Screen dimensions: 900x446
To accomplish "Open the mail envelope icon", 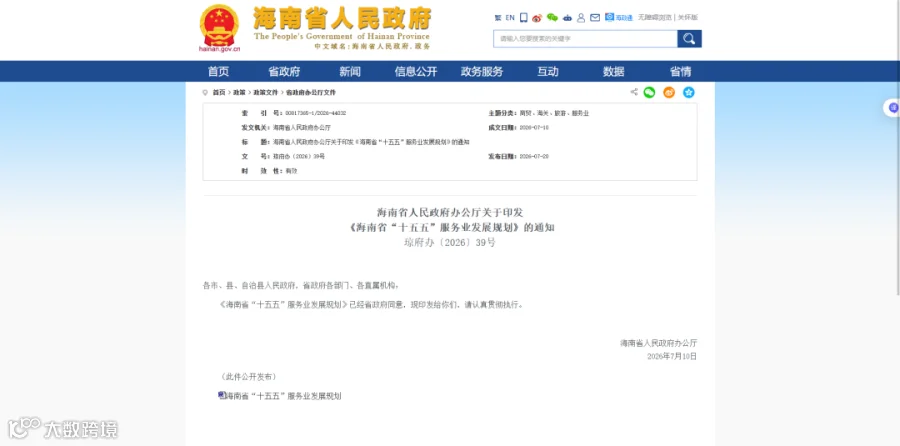I will click(595, 18).
